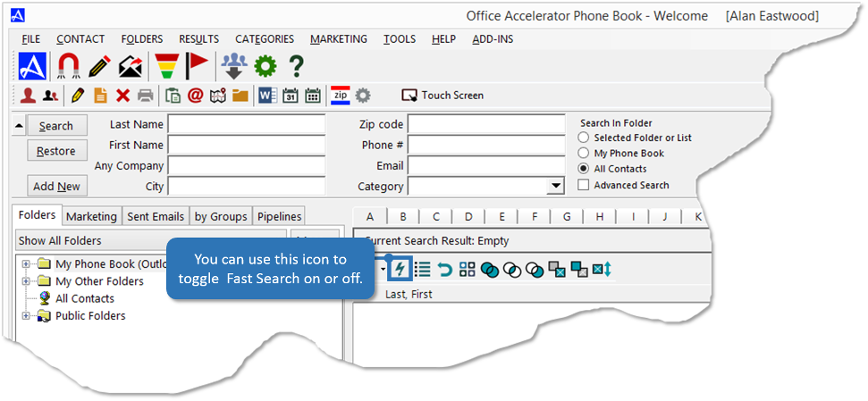The height and width of the screenshot is (401, 868).
Task: Expand the My Phone Book tree node
Action: click(25, 263)
